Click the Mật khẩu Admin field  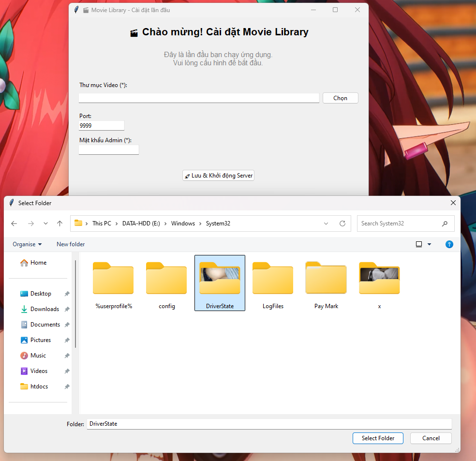point(109,149)
